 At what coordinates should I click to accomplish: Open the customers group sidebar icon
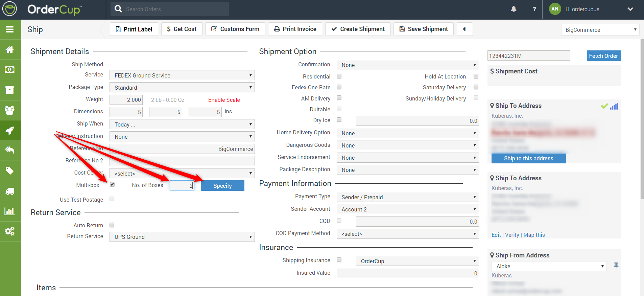10,110
